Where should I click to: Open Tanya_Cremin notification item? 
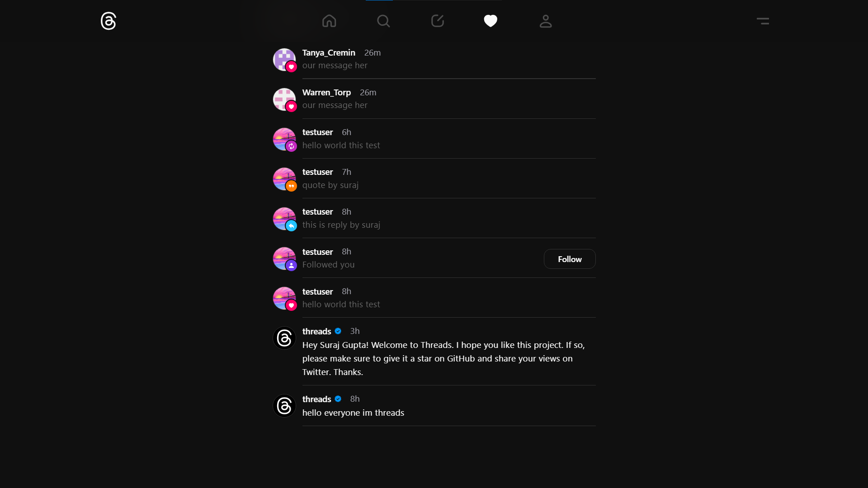click(434, 58)
